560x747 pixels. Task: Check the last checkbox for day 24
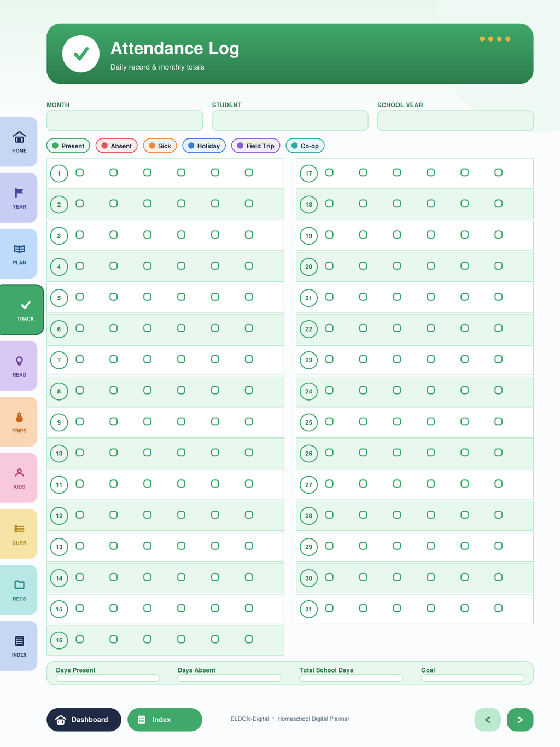pyautogui.click(x=499, y=390)
